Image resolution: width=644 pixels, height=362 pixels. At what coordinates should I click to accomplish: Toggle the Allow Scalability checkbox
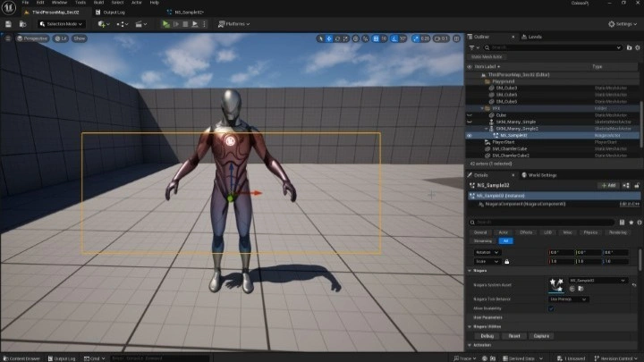[x=551, y=308]
